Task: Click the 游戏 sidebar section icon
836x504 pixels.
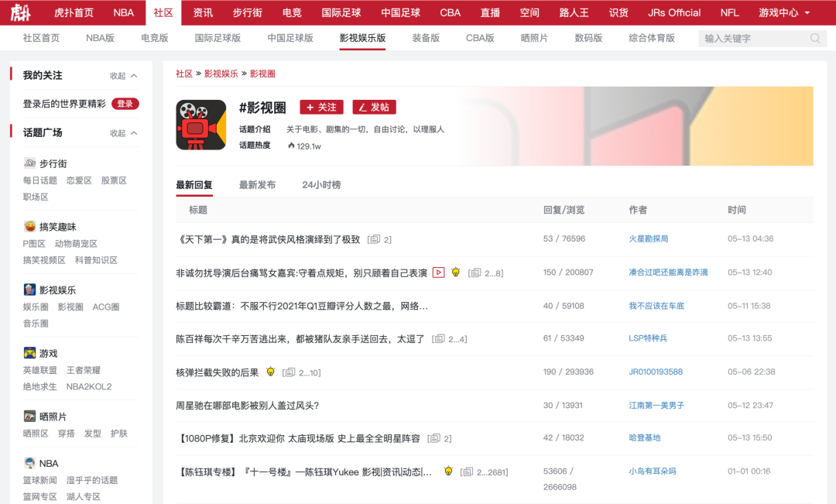Action: 30,352
